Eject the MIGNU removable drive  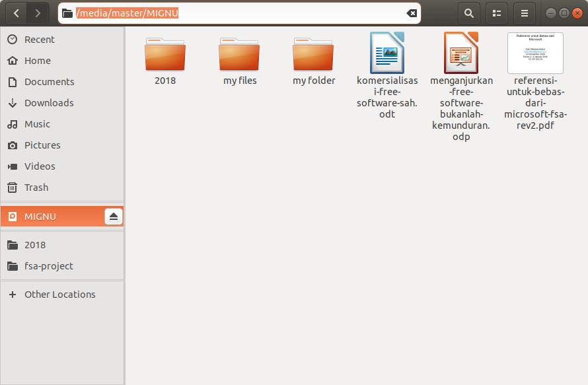pos(113,216)
